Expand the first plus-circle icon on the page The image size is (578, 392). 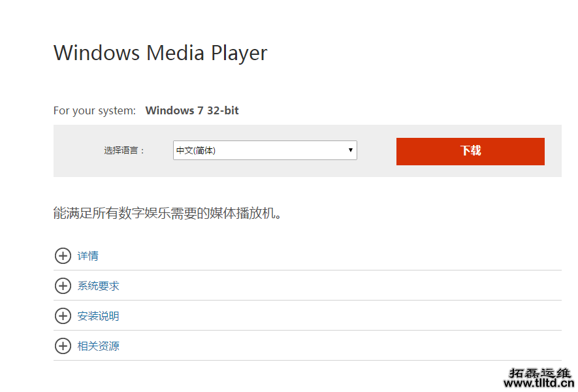point(63,255)
